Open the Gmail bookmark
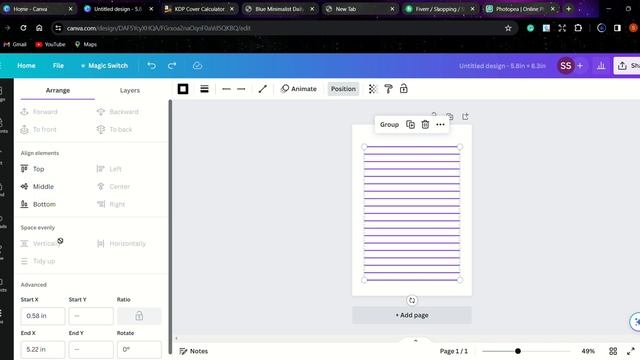The height and width of the screenshot is (360, 640). pyautogui.click(x=15, y=44)
